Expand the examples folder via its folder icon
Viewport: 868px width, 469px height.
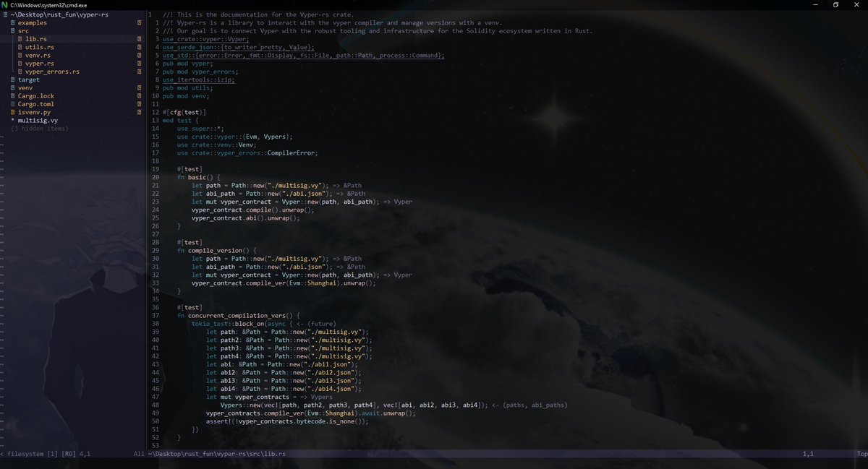[13, 22]
